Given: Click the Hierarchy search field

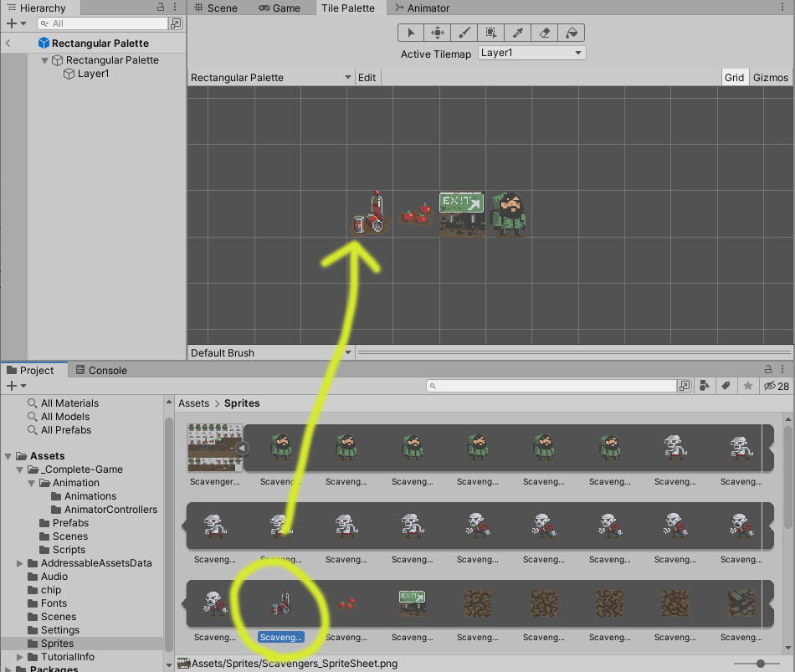Looking at the screenshot, I should coord(102,23).
